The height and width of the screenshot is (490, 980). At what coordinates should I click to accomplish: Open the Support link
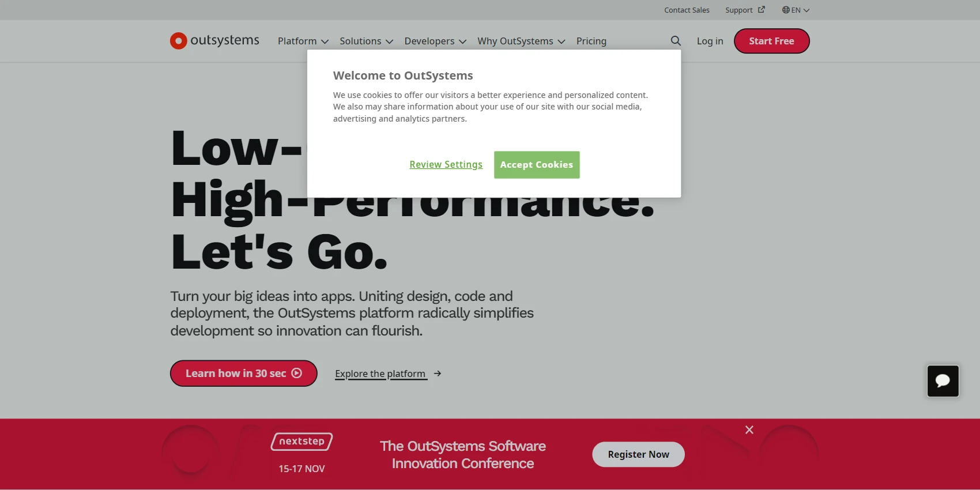(739, 10)
